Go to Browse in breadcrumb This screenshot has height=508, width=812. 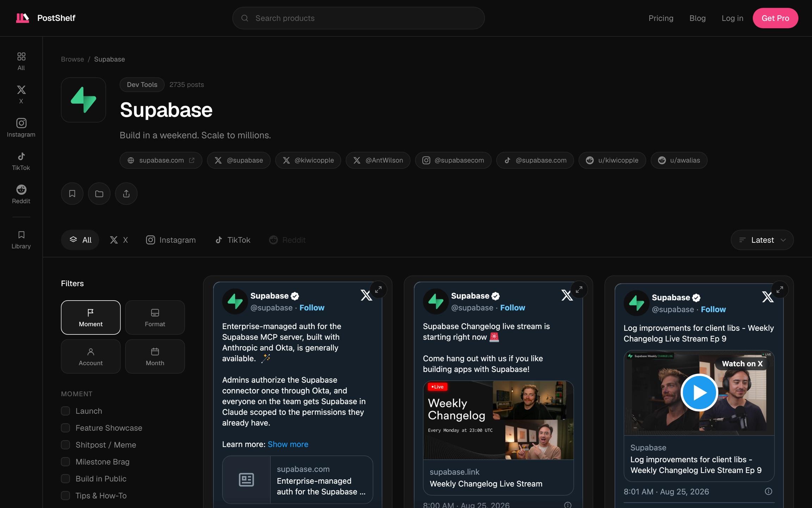click(x=72, y=59)
